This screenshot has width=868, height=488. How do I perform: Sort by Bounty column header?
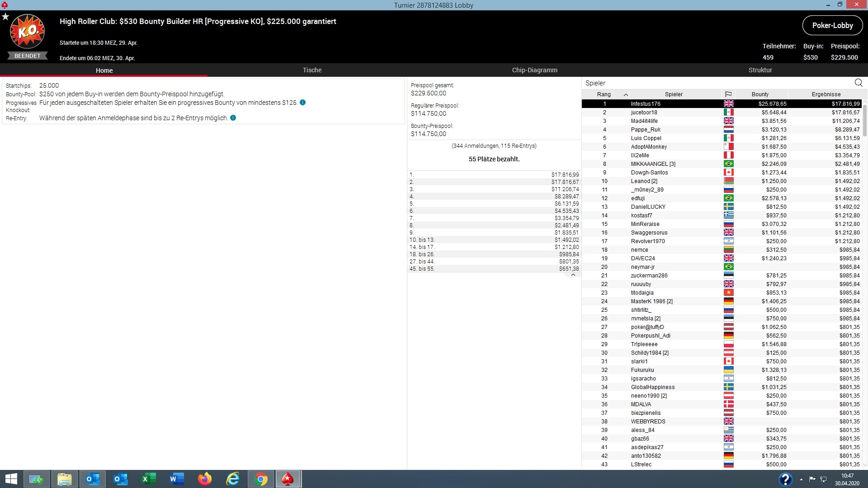[x=760, y=94]
